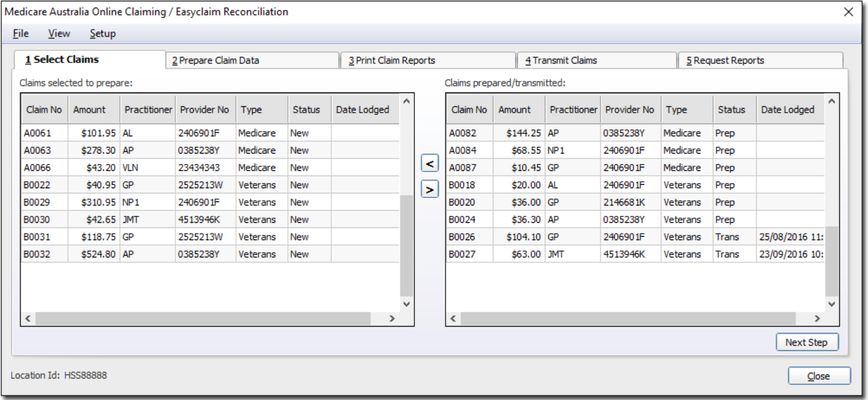Image resolution: width=868 pixels, height=400 pixels.
Task: Open the Setup menu
Action: (103, 33)
